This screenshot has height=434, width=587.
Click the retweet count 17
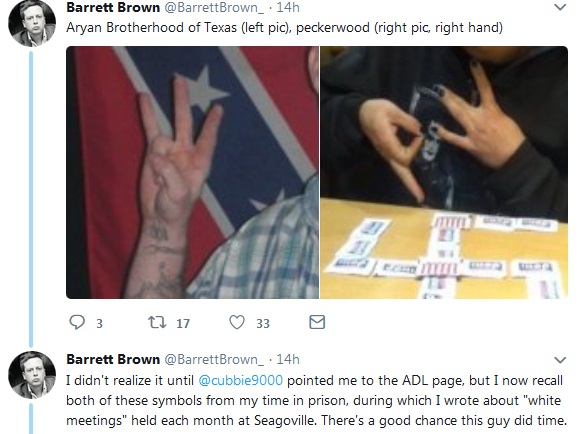[183, 324]
